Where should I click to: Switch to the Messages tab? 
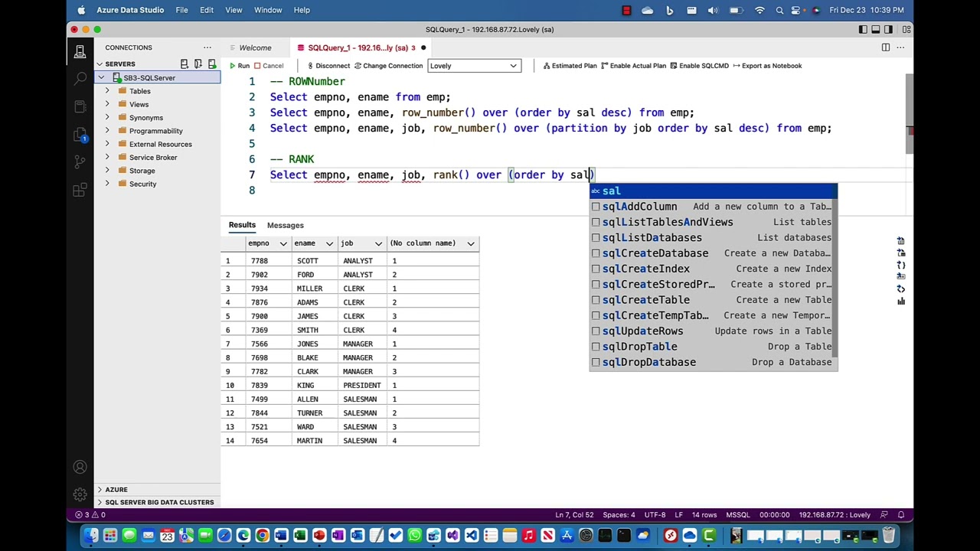pyautogui.click(x=286, y=225)
